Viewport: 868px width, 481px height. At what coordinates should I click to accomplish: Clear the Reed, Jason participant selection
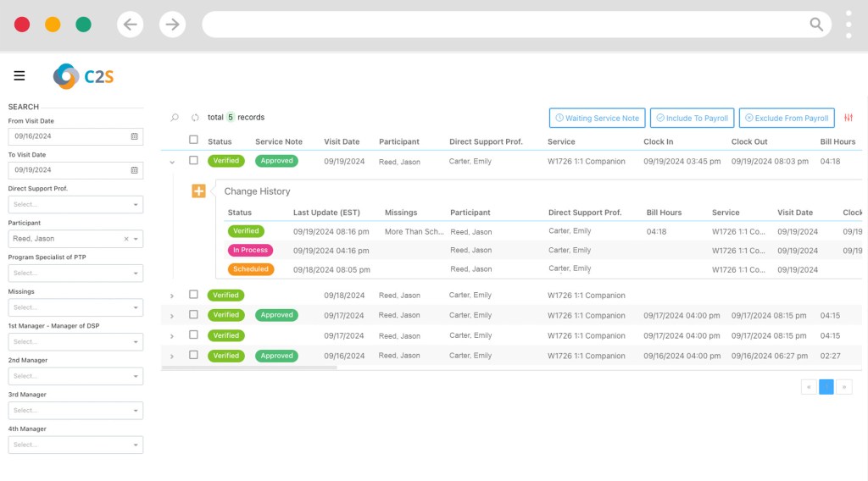126,239
